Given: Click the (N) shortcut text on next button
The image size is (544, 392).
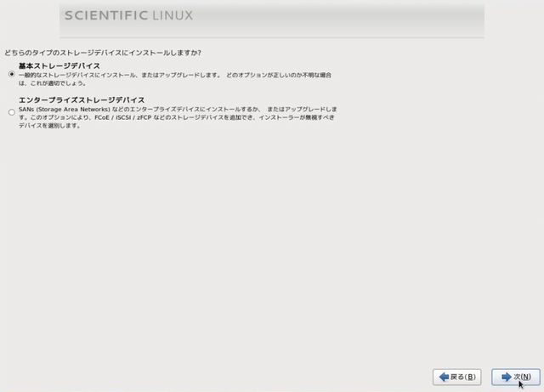Looking at the screenshot, I should click(x=526, y=377).
